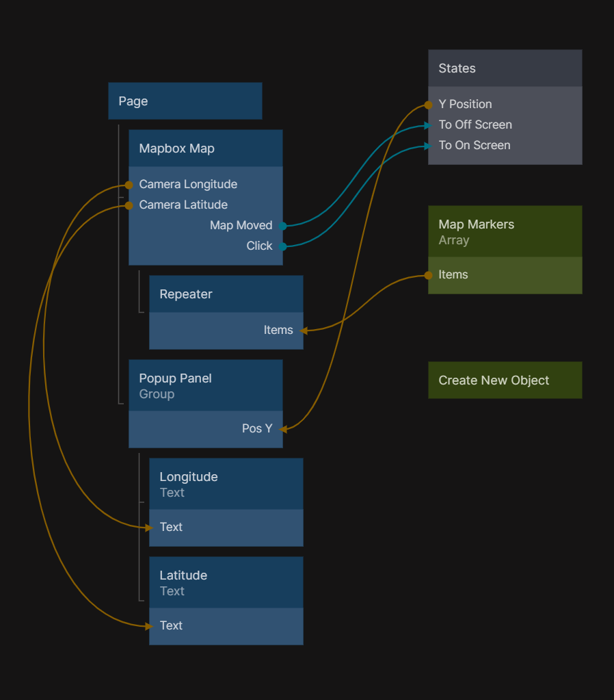Select the Popup Panel group node

(x=205, y=386)
